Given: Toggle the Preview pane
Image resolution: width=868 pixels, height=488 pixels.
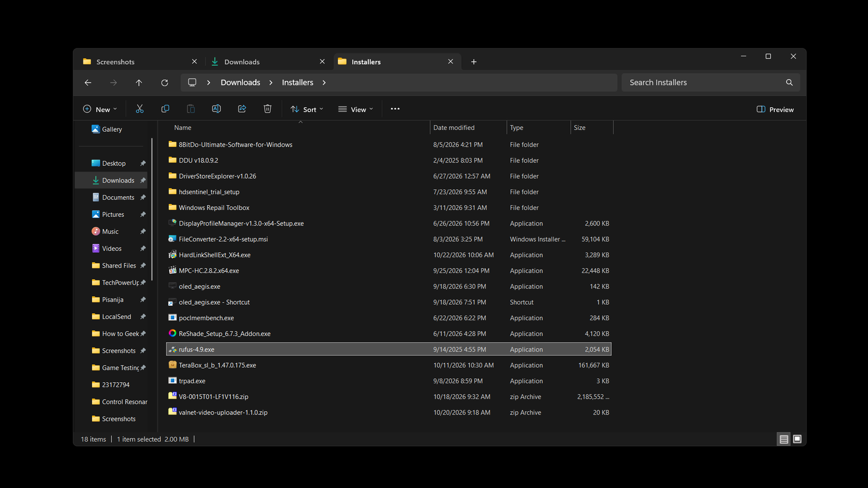Looking at the screenshot, I should click(775, 109).
